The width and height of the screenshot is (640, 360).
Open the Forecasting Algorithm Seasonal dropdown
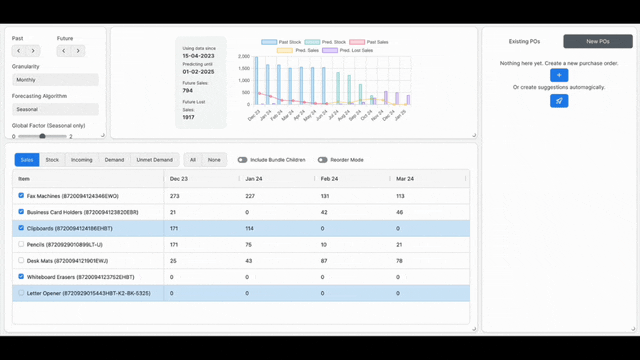tap(55, 109)
